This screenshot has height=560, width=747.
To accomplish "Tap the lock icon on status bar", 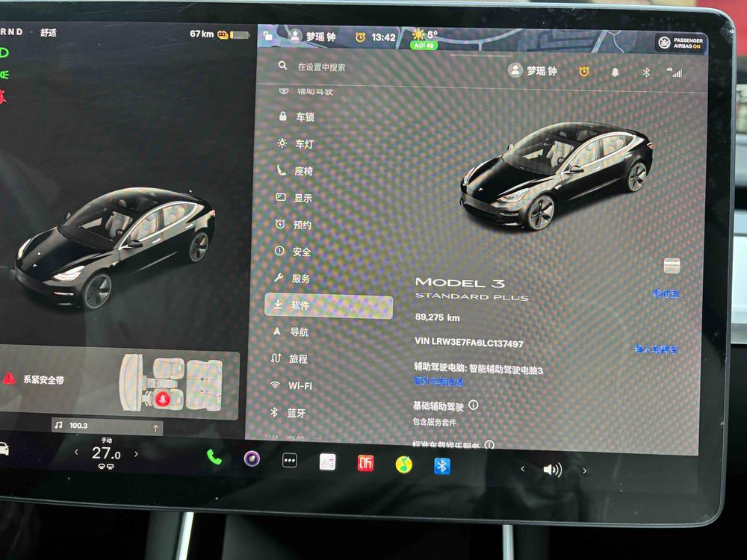I will click(x=268, y=35).
